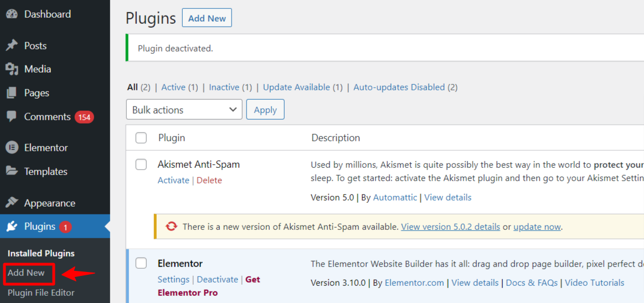Click the Akismet update now link

click(537, 227)
